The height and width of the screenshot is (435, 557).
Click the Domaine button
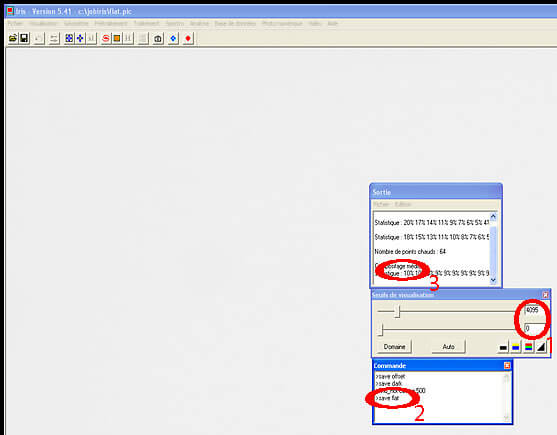(394, 347)
